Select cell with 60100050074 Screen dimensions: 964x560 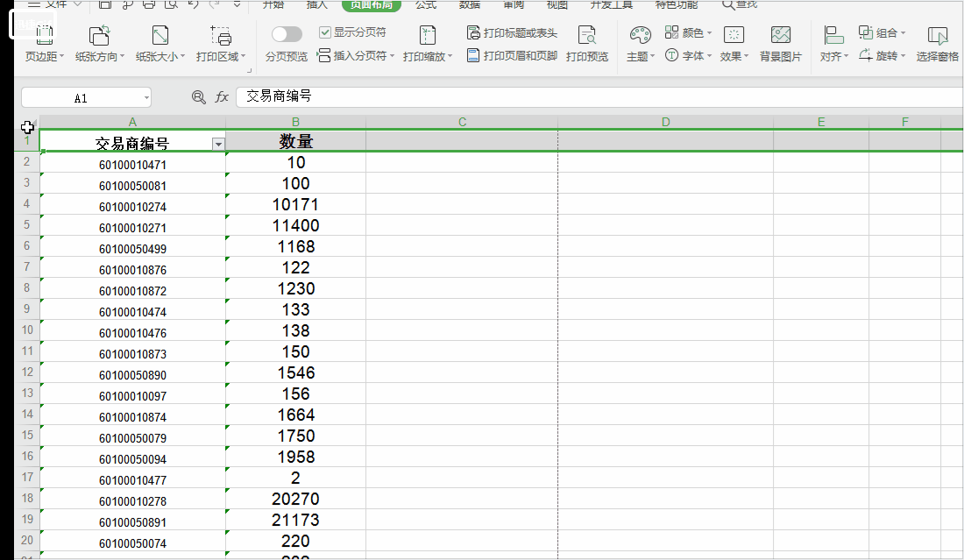coord(132,541)
